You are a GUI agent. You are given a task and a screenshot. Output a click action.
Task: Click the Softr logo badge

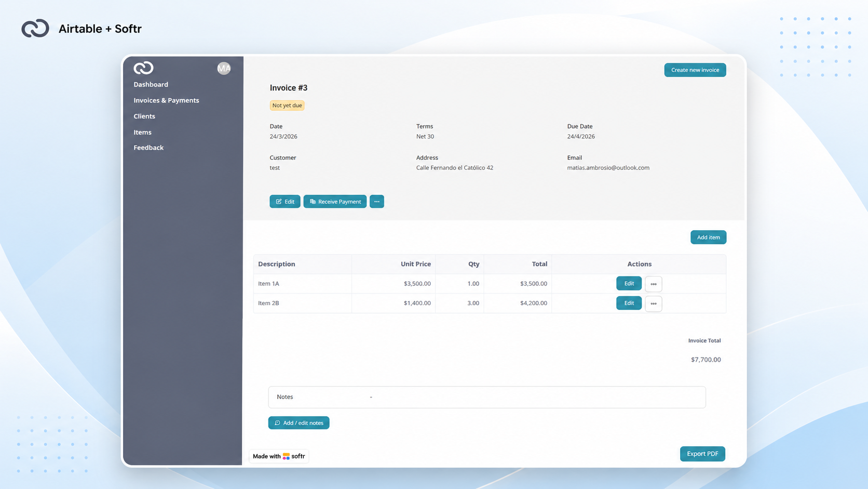point(279,456)
